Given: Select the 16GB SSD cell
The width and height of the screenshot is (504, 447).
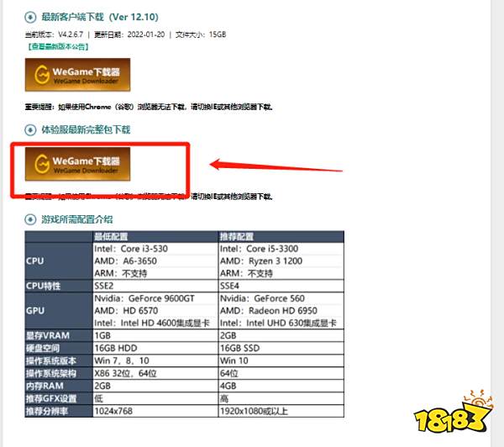Looking at the screenshot, I should (x=281, y=349).
